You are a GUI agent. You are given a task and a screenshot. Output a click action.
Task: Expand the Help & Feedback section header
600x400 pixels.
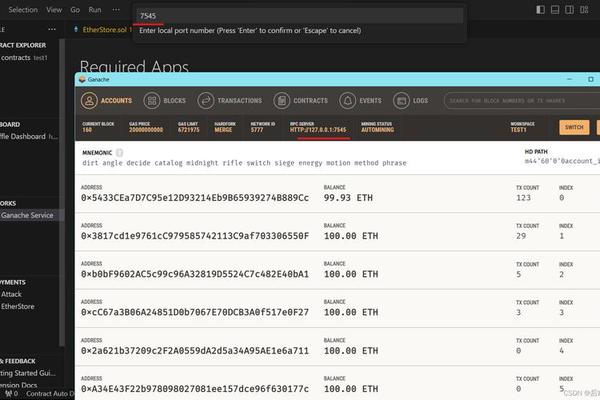18,361
